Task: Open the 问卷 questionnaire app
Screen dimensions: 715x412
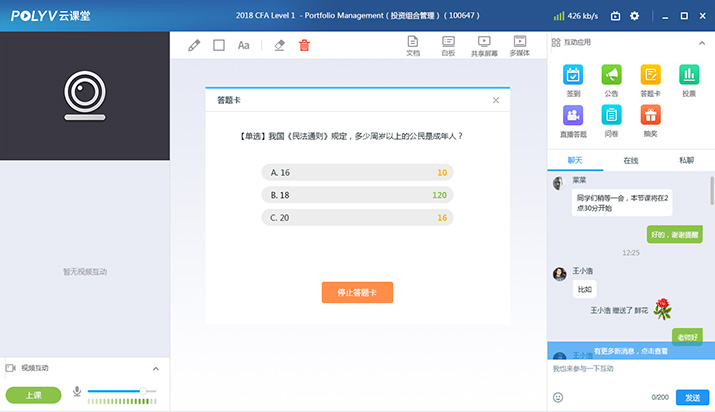Action: point(611,120)
